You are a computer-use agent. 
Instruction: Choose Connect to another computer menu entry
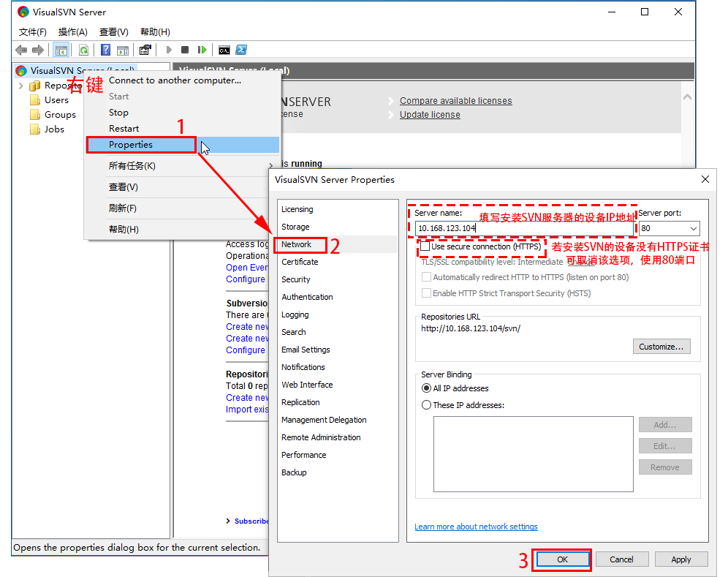pos(183,80)
